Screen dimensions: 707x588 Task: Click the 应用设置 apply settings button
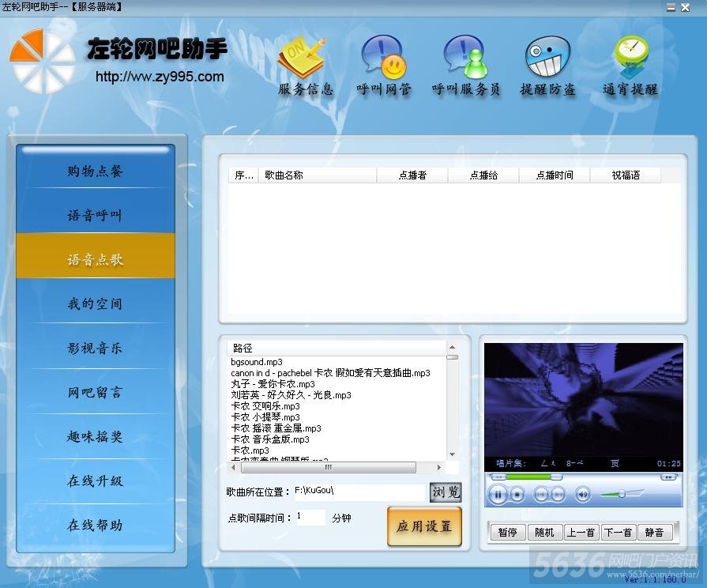click(424, 526)
